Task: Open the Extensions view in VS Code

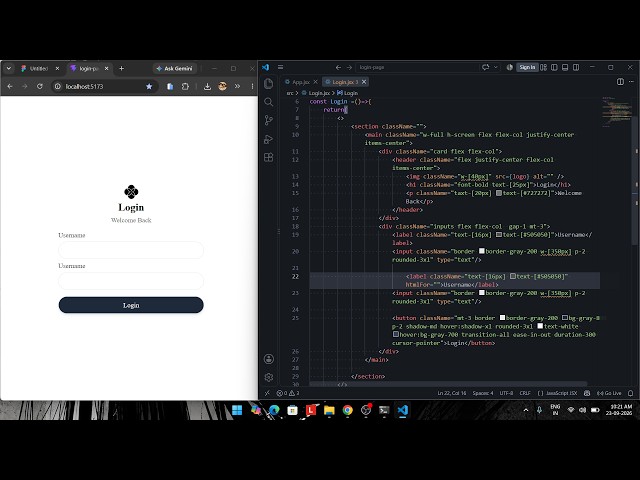Action: pos(269,157)
